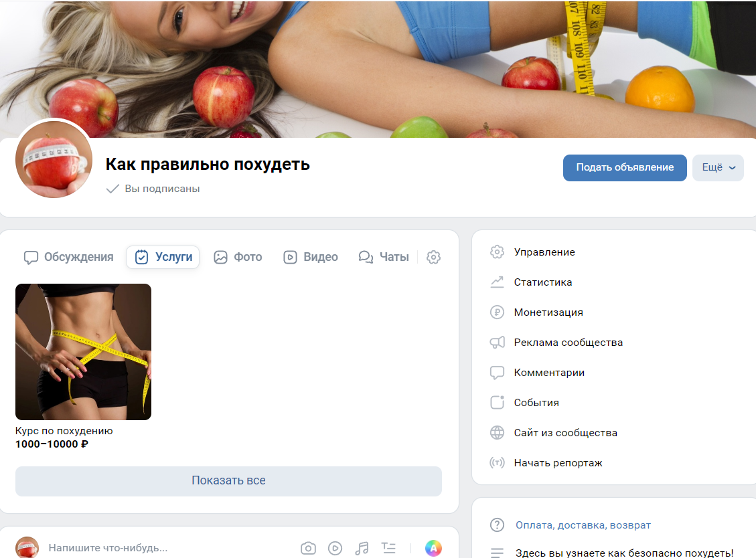Click the camera icon in post composer

308,548
